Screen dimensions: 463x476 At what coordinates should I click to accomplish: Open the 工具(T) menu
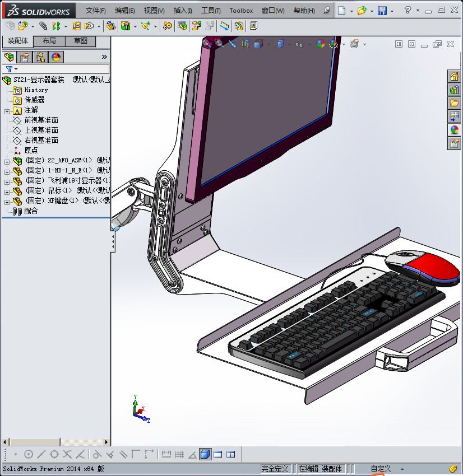[x=211, y=11]
